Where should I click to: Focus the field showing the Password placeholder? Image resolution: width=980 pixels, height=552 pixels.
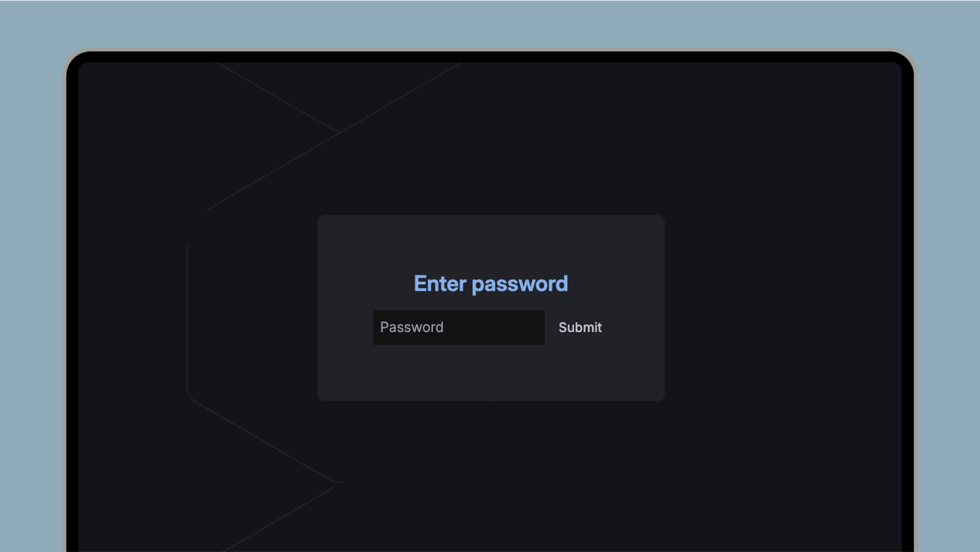(x=459, y=327)
